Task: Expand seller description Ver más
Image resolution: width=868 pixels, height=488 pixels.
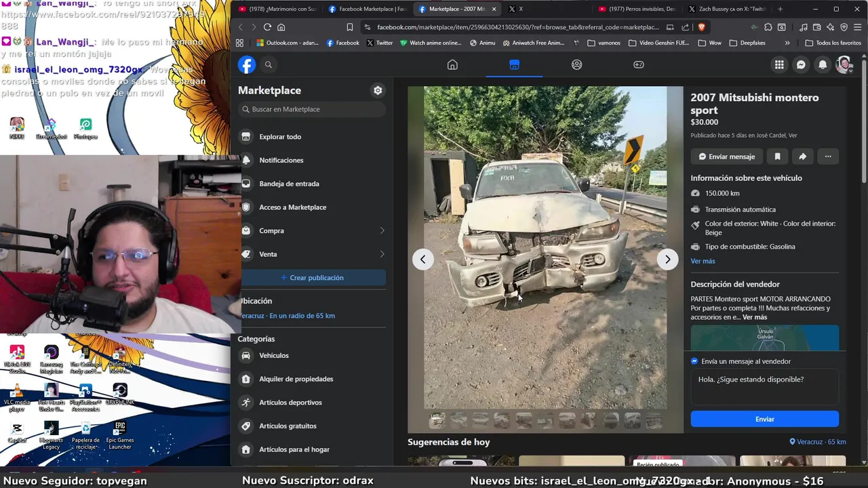Action: pos(755,317)
